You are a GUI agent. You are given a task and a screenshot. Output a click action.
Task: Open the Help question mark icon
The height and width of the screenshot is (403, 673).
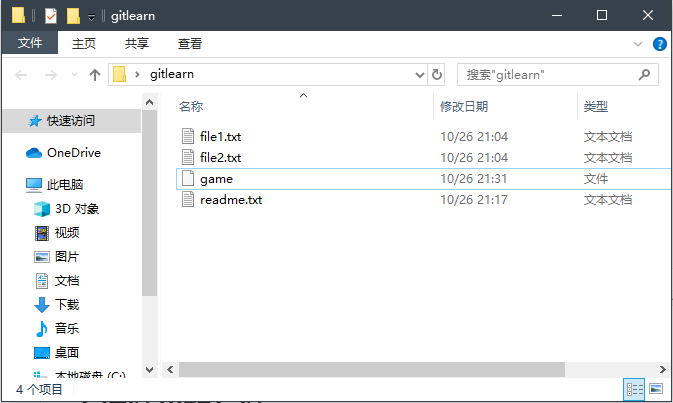tap(660, 44)
